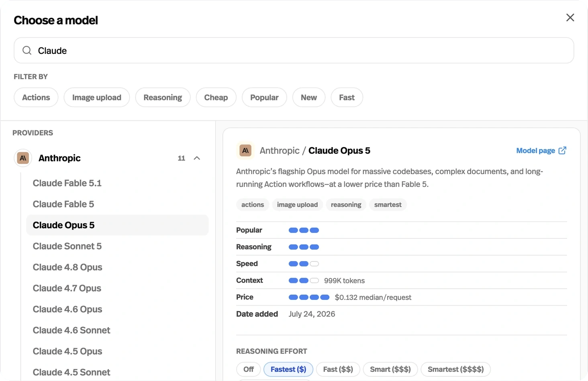Click the Reasoning rating indicator
This screenshot has width=588, height=381.
[304, 247]
